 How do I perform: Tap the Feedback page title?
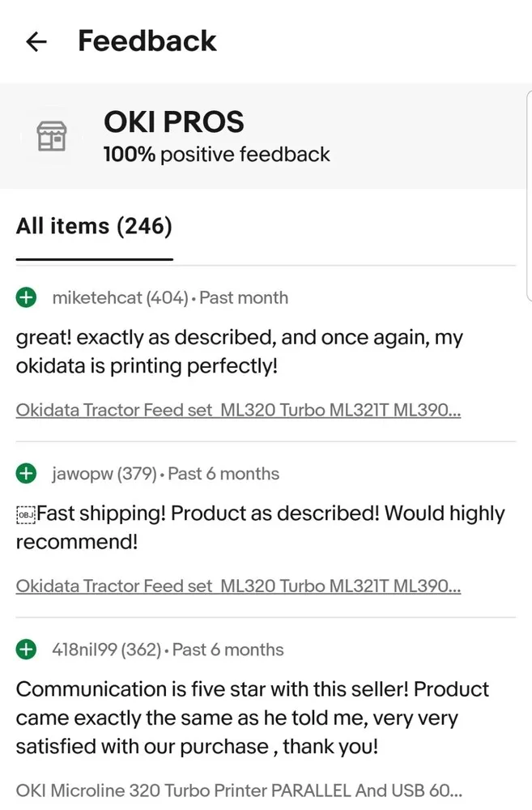(147, 41)
